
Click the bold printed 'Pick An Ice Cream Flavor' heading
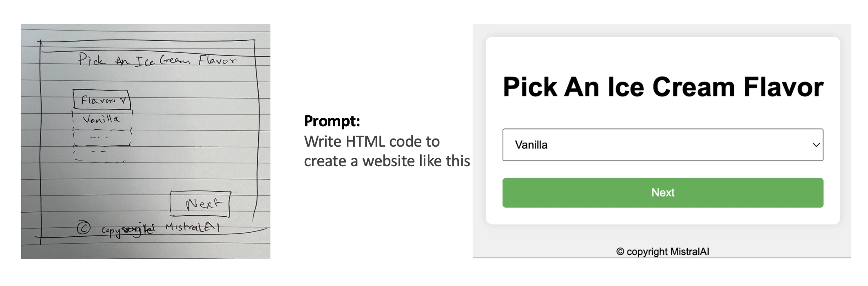pos(663,87)
